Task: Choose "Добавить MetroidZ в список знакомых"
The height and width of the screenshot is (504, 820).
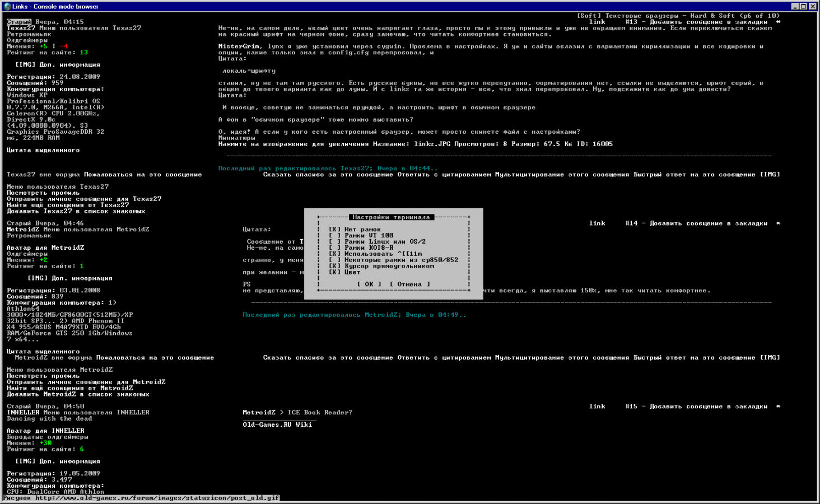Action: (x=78, y=395)
